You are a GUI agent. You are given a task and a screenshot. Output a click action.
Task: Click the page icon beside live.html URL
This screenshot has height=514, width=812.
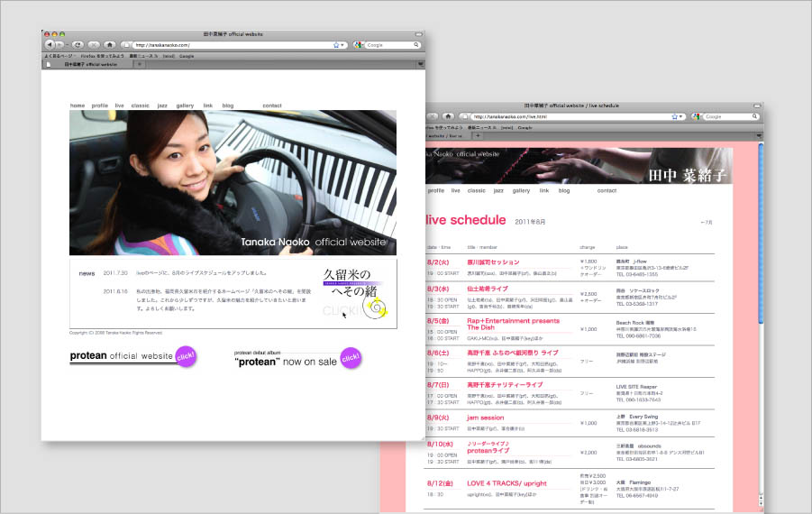[x=465, y=116]
